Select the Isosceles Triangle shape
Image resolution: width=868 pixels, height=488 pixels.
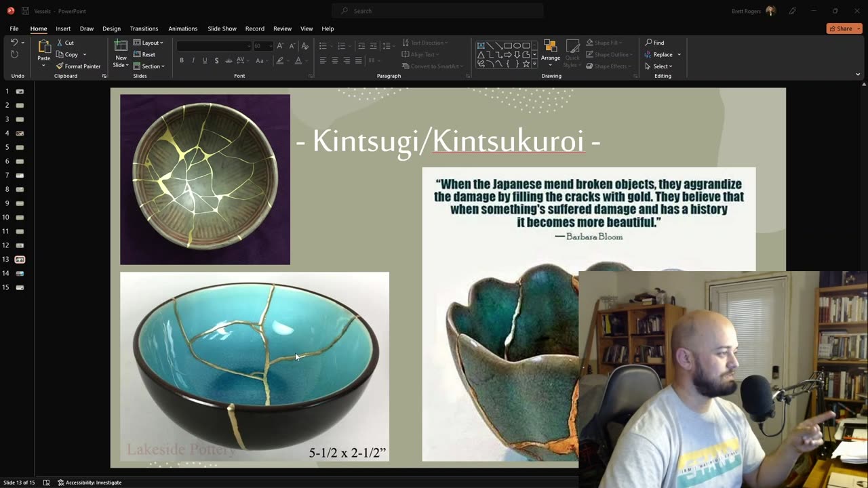[x=481, y=54]
